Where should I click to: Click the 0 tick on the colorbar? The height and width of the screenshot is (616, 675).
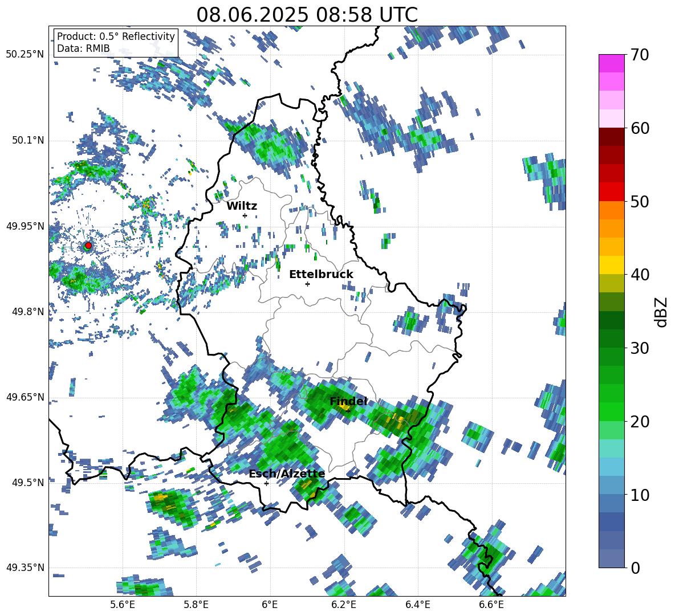(635, 568)
